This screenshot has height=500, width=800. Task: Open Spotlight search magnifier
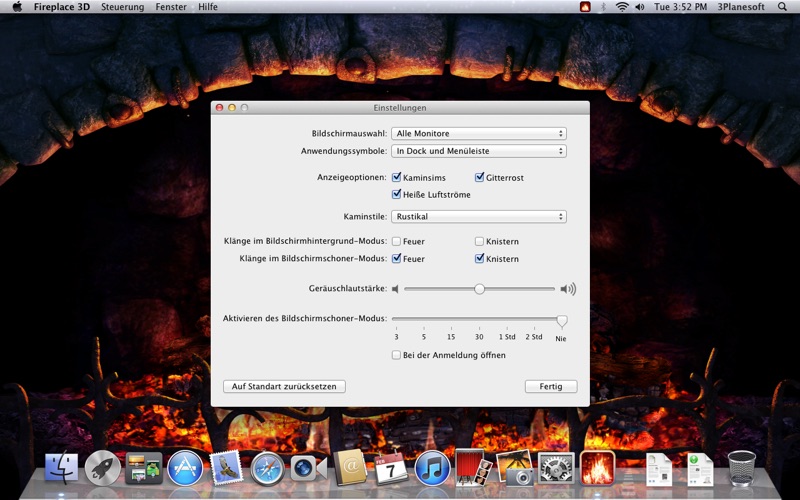(782, 7)
